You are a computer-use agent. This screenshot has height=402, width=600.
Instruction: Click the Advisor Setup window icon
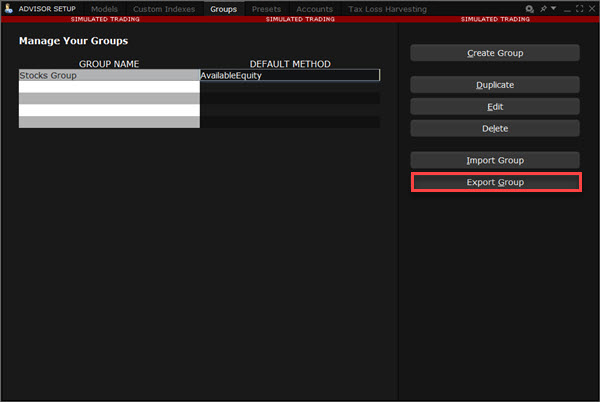pos(8,8)
